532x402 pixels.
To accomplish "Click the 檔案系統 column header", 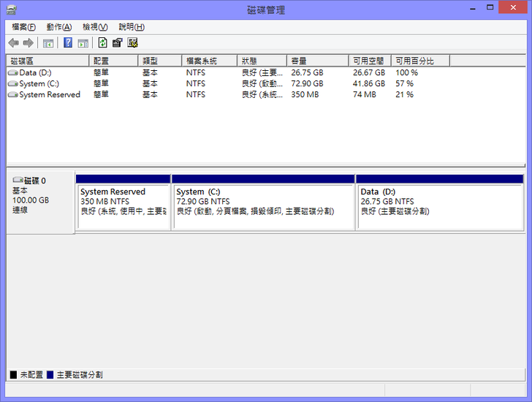I will (x=209, y=61).
